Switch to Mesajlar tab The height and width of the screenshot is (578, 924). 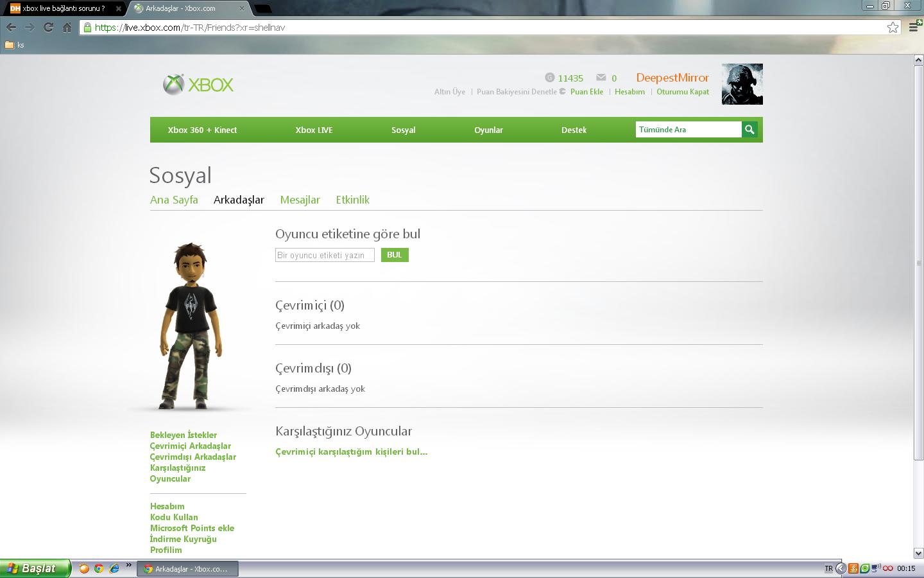coord(300,200)
